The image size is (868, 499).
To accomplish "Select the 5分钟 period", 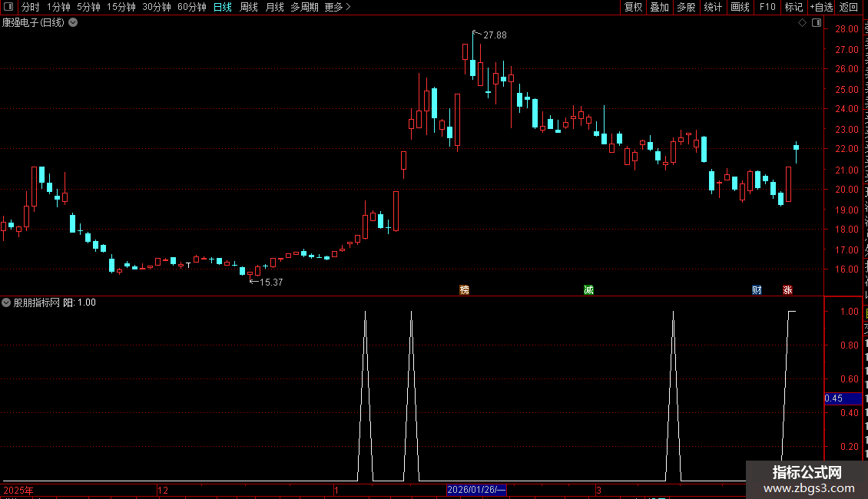I will (x=88, y=7).
